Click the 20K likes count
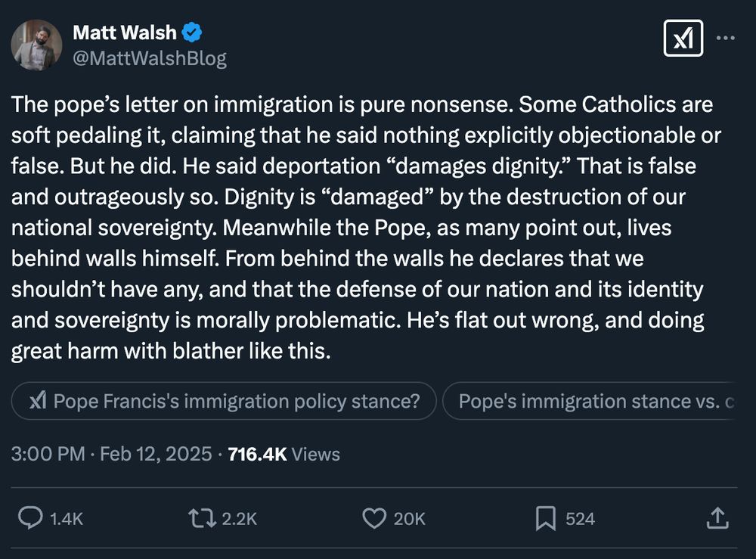The height and width of the screenshot is (559, 756). (410, 519)
